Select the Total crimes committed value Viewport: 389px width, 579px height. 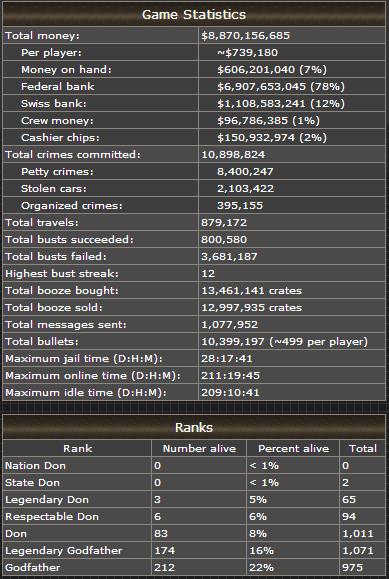[x=233, y=155]
